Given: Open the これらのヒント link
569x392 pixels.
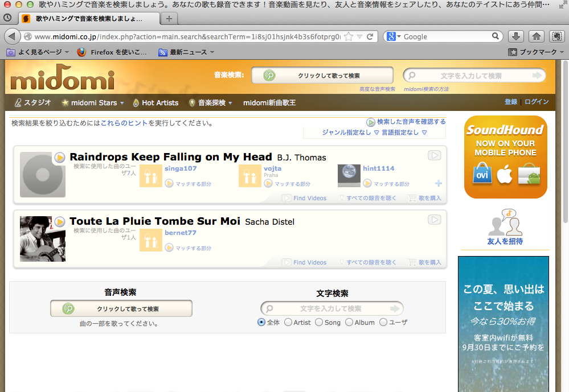Looking at the screenshot, I should [x=124, y=123].
